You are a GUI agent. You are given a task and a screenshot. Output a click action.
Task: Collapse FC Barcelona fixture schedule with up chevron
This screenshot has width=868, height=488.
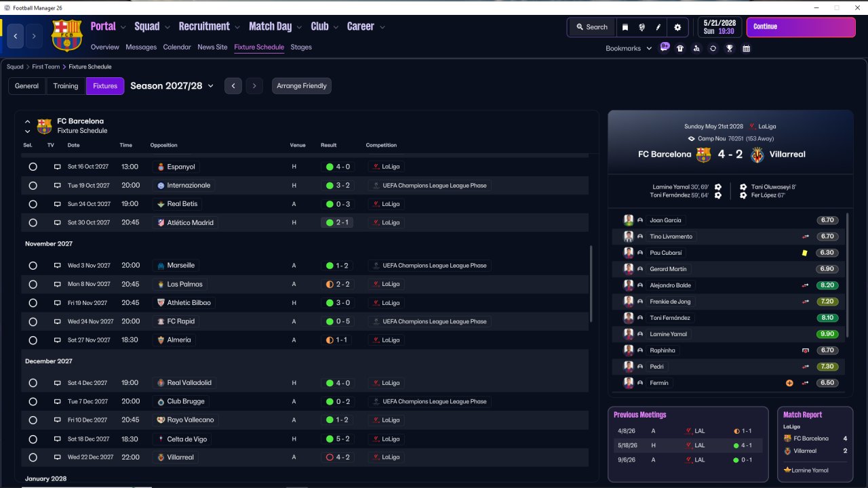(x=28, y=122)
